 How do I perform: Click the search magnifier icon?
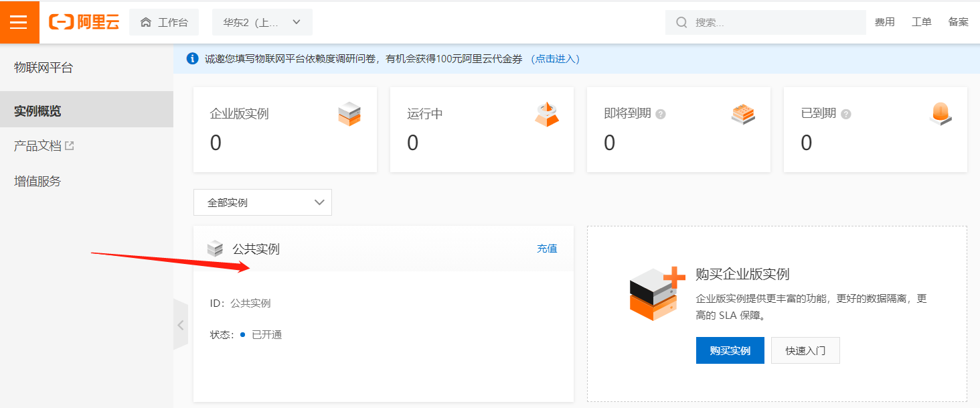click(x=680, y=22)
